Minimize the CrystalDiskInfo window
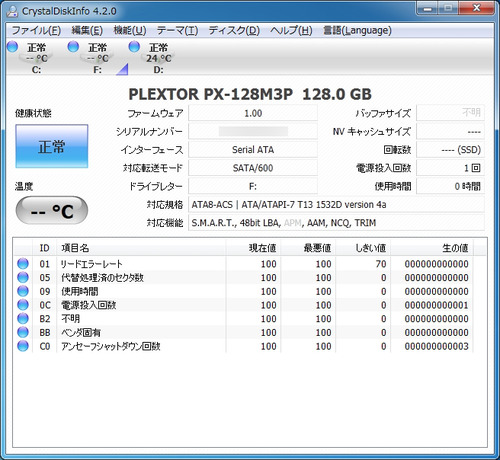This screenshot has width=500, height=460. tap(427, 8)
